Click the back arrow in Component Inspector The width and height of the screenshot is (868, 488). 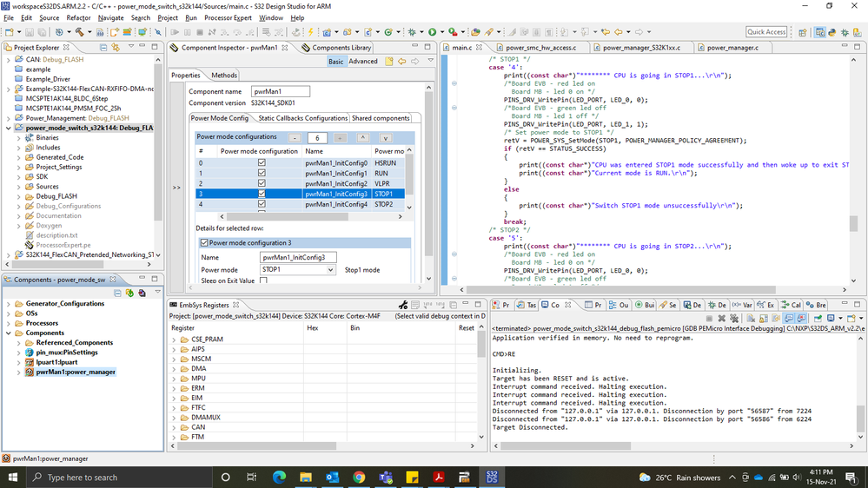[x=401, y=61]
